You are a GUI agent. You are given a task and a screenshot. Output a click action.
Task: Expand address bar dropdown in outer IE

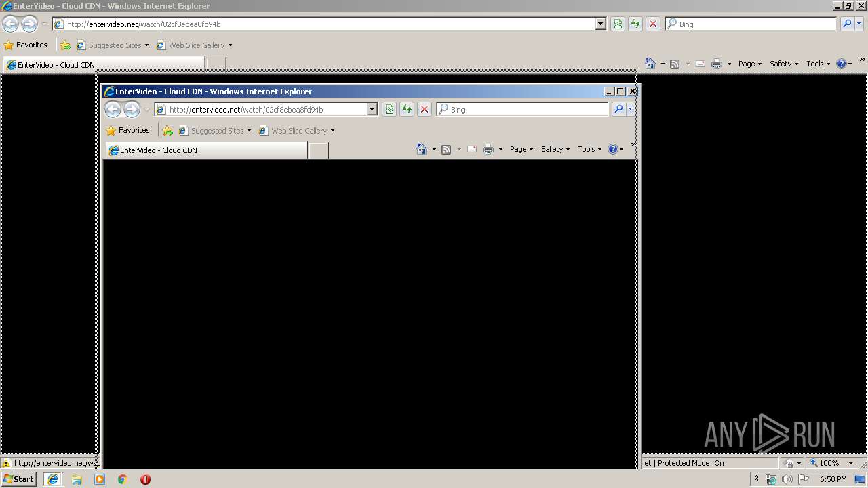[x=600, y=24]
